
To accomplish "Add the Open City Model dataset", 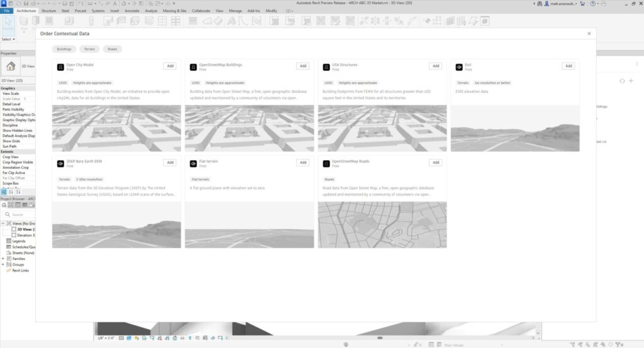I will pyautogui.click(x=170, y=66).
